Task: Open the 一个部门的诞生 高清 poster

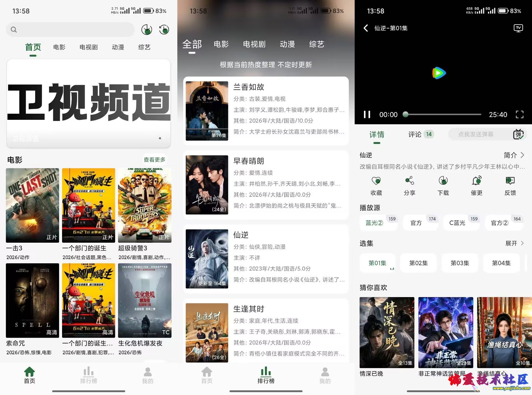Action: tap(88, 300)
